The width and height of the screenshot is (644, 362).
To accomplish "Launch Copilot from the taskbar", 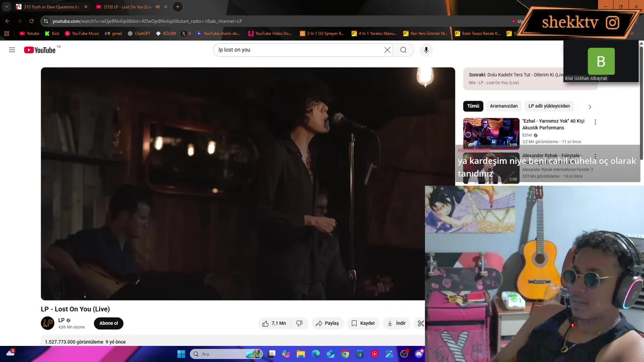I will 286,354.
